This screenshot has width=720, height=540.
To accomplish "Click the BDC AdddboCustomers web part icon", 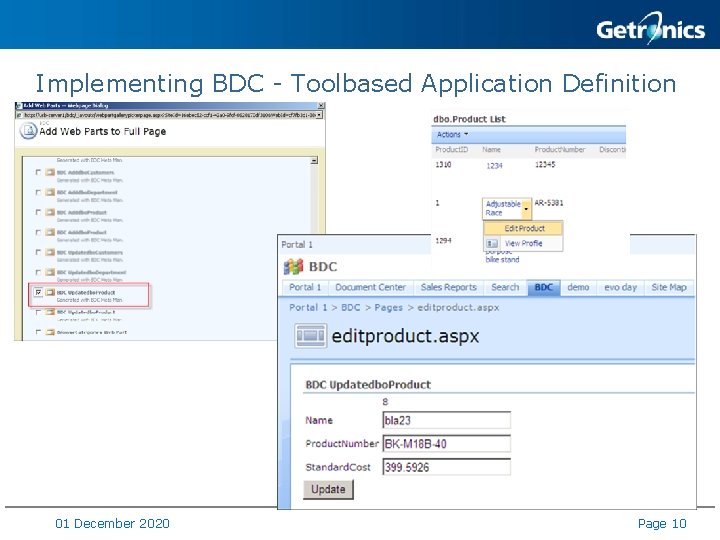I will tap(50, 172).
